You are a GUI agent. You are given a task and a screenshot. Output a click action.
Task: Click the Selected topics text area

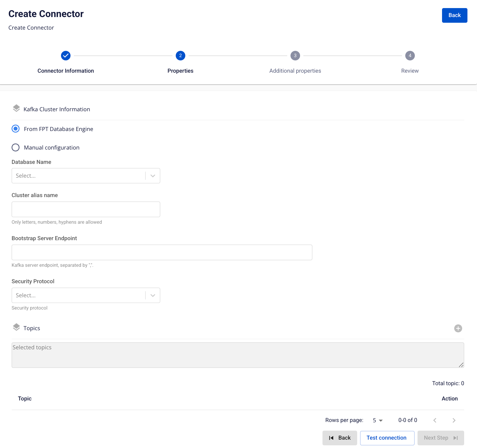click(238, 355)
